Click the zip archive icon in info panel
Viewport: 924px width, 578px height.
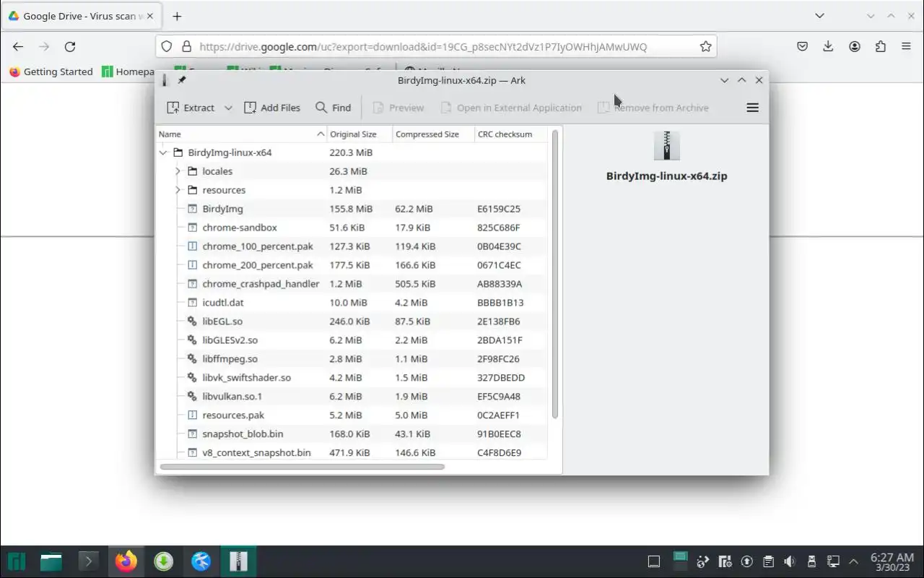[666, 145]
